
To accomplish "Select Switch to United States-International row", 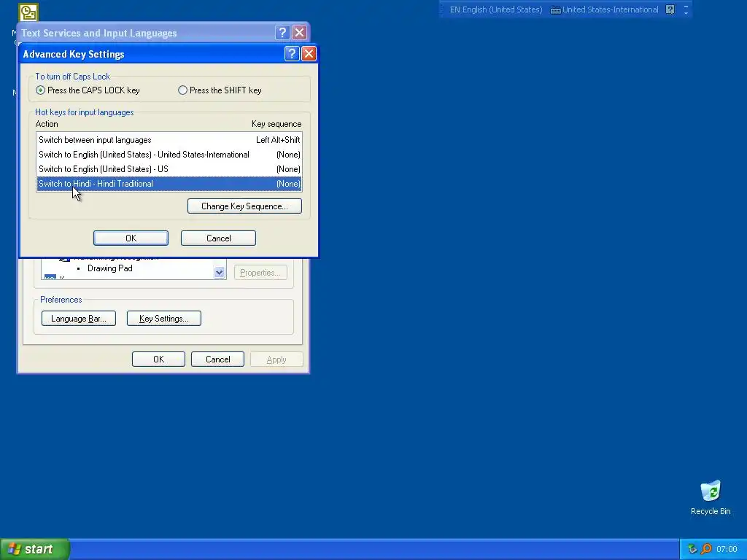I will click(169, 155).
